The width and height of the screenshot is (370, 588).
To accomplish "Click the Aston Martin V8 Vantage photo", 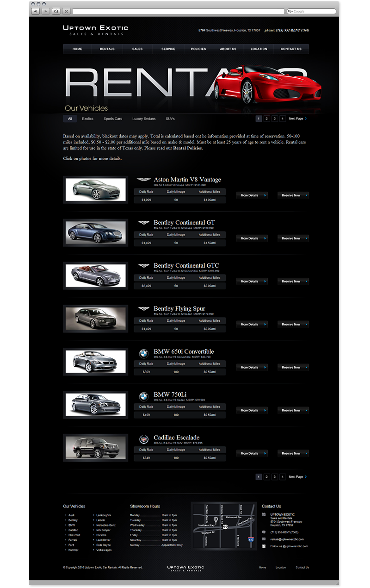I will [x=96, y=190].
